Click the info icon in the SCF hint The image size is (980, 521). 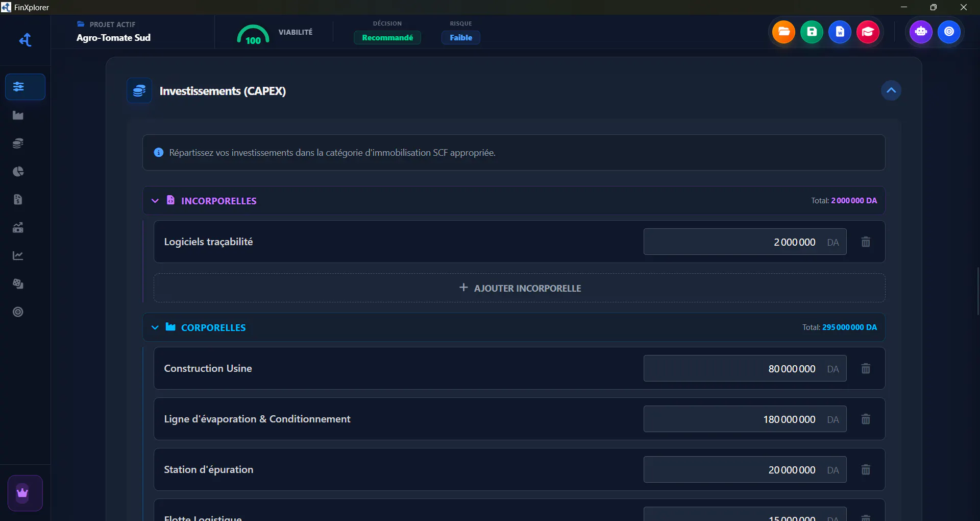coord(159,153)
